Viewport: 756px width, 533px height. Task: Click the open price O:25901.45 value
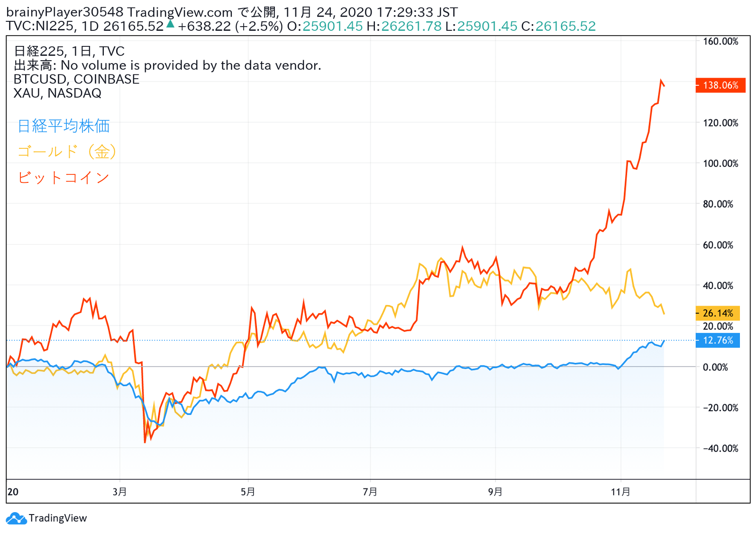point(325,26)
